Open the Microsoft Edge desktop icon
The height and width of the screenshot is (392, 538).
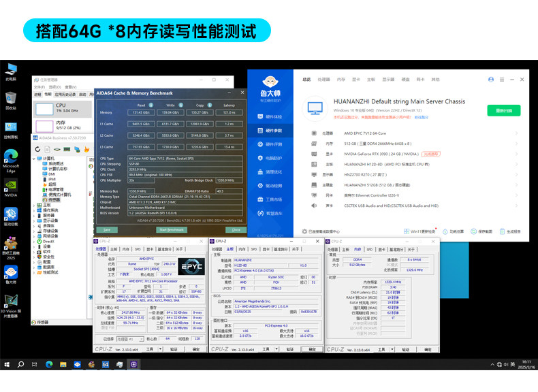(x=11, y=161)
